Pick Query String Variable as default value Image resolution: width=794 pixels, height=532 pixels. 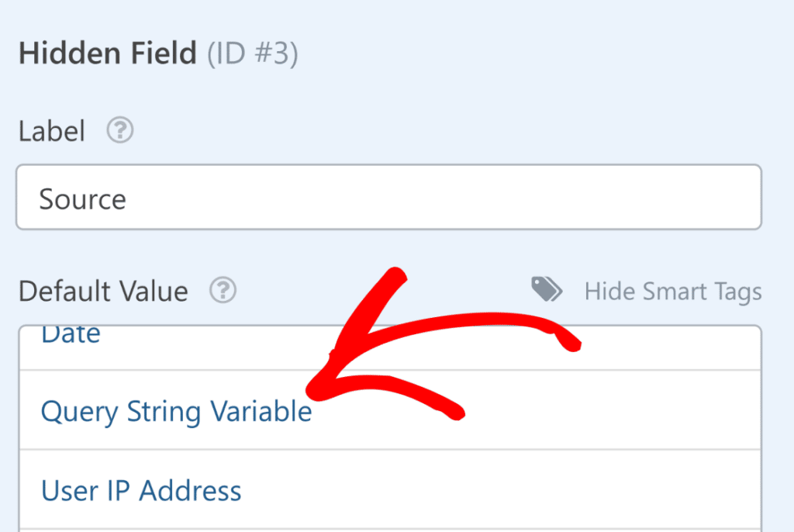tap(177, 411)
